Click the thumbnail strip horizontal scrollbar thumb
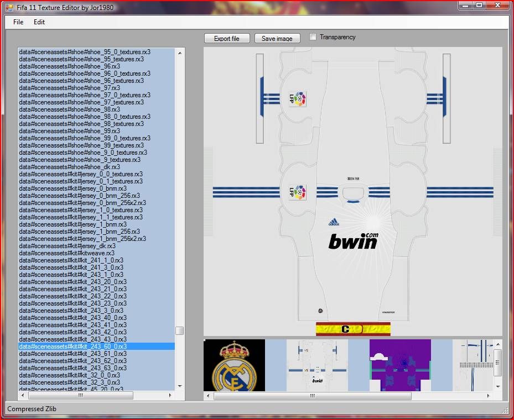Image resolution: width=514 pixels, height=420 pixels. point(312,396)
